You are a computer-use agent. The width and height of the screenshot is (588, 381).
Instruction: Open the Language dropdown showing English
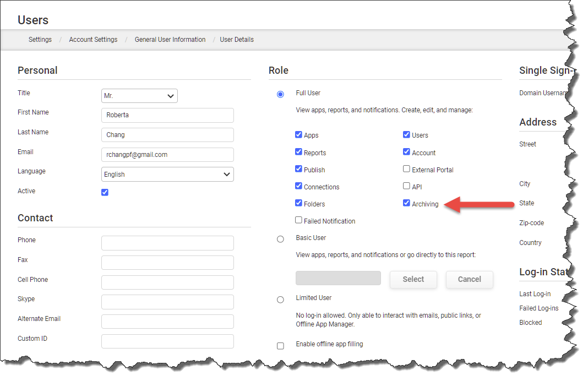coord(167,175)
